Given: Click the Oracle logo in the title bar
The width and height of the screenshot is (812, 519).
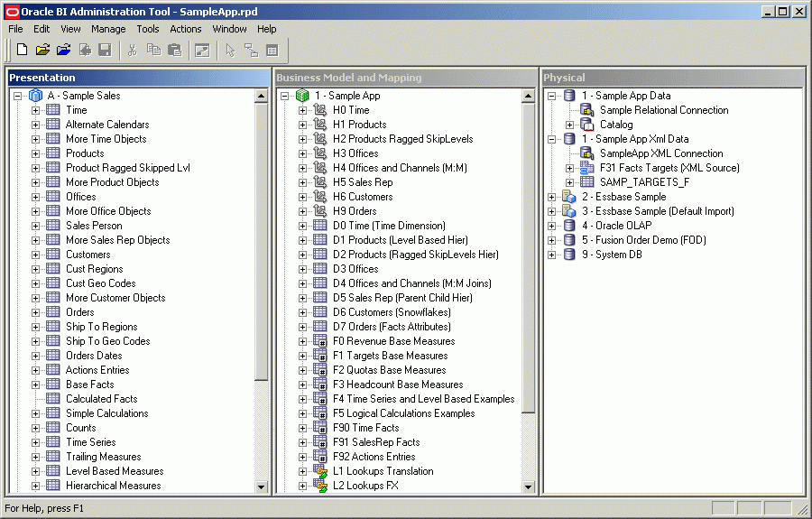Looking at the screenshot, I should point(12,12).
